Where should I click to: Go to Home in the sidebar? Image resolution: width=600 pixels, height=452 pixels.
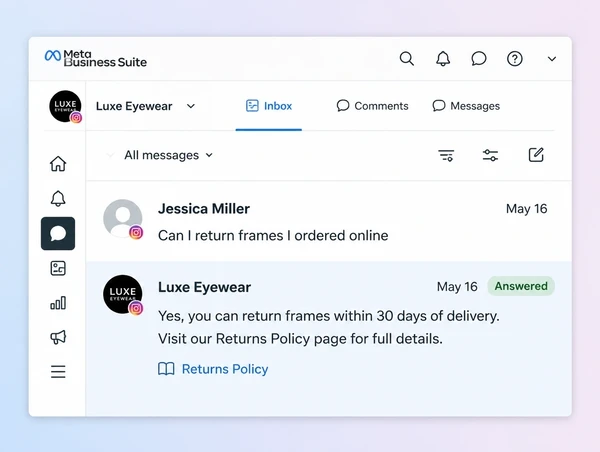58,164
